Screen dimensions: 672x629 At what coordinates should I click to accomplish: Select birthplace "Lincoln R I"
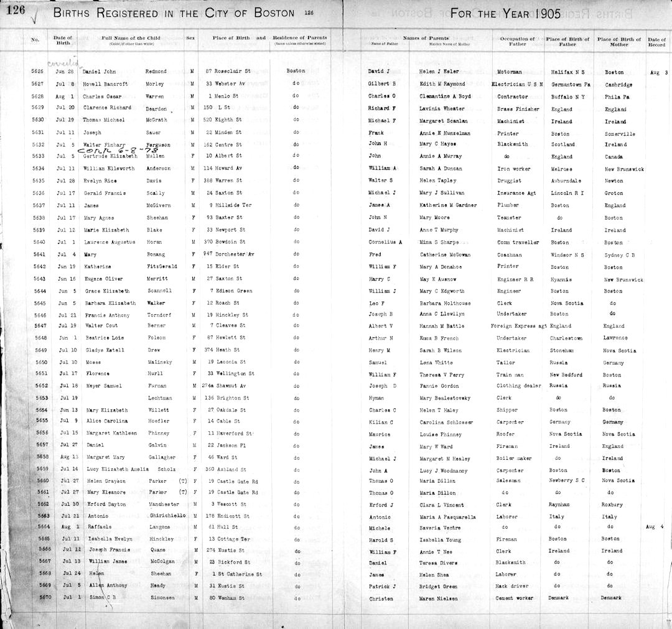click(x=567, y=193)
